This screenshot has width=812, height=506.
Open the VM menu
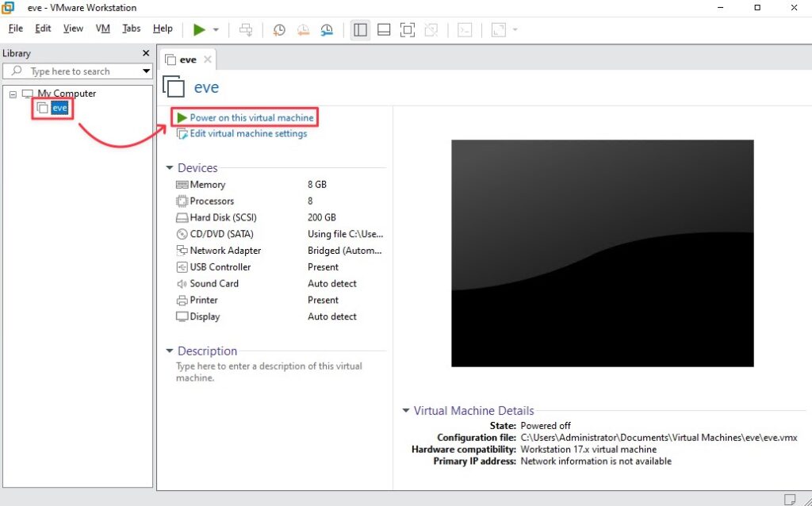(103, 29)
